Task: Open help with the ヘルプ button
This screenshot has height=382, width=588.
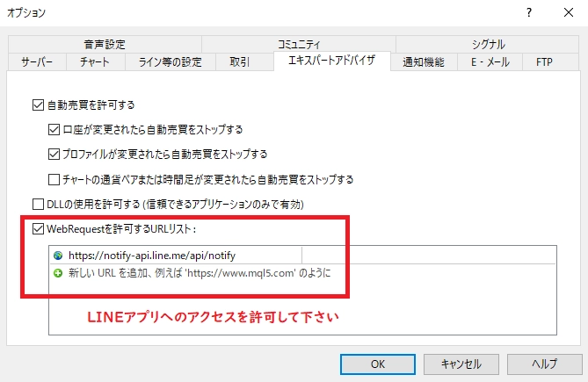Action: pos(545,364)
